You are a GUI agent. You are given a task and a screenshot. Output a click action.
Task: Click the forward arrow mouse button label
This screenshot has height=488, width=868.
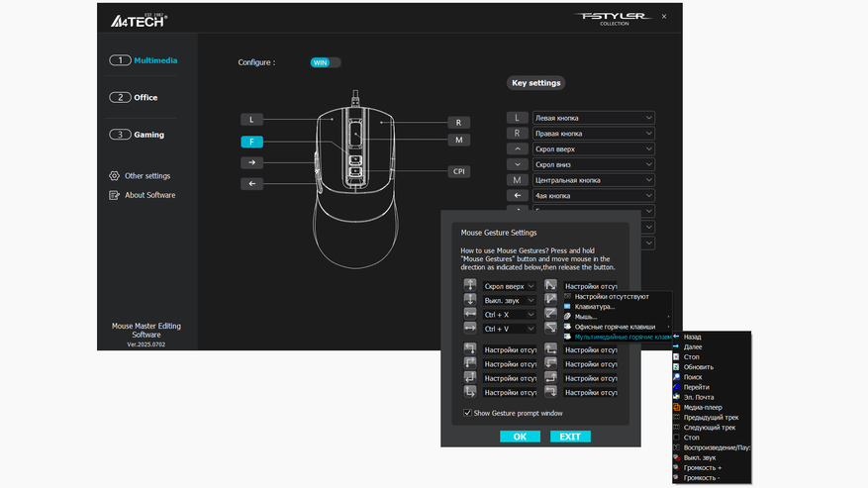[251, 162]
